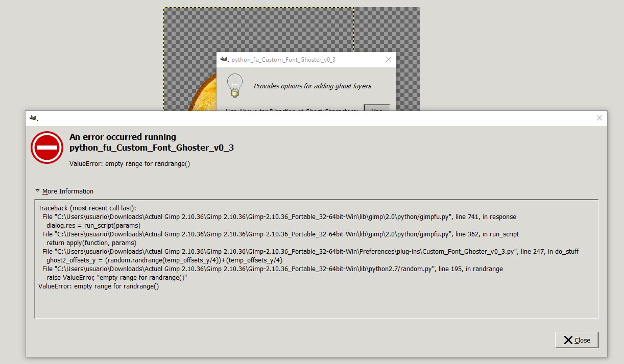624x364 pixels.
Task: Collapse the More Information expander
Action: click(x=64, y=191)
